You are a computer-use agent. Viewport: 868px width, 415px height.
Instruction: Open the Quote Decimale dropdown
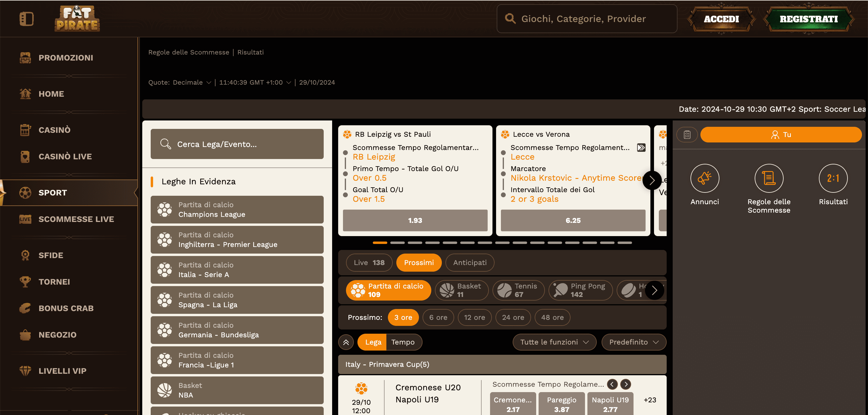tap(191, 82)
